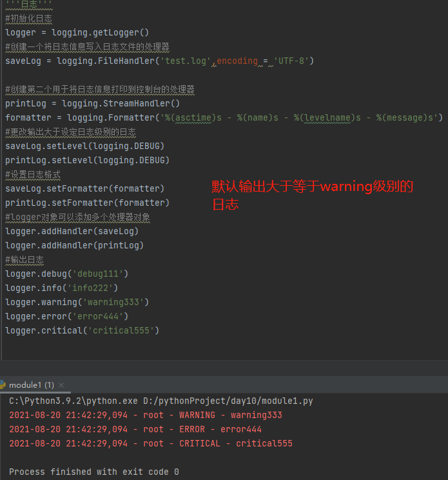Click the Python icon on module1 tab

3,385
